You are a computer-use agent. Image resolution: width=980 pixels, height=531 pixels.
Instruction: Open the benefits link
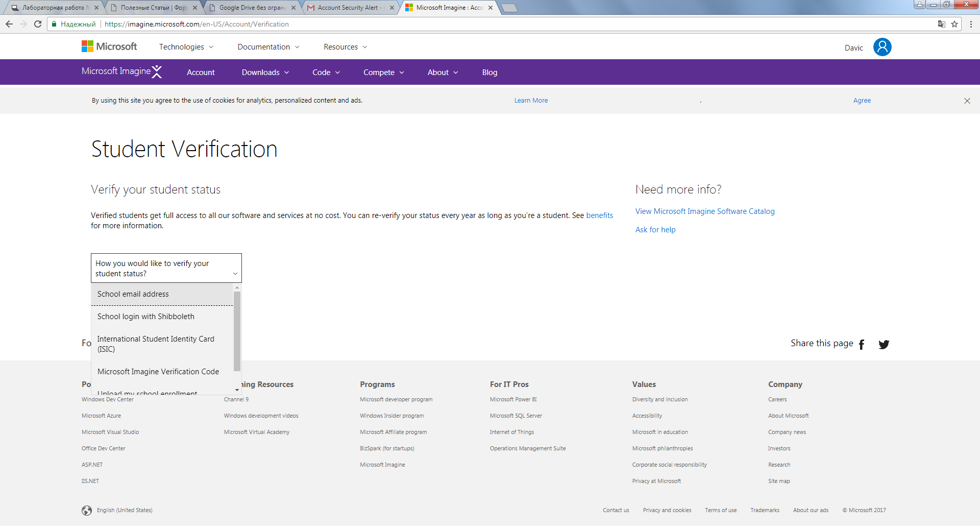tap(599, 215)
